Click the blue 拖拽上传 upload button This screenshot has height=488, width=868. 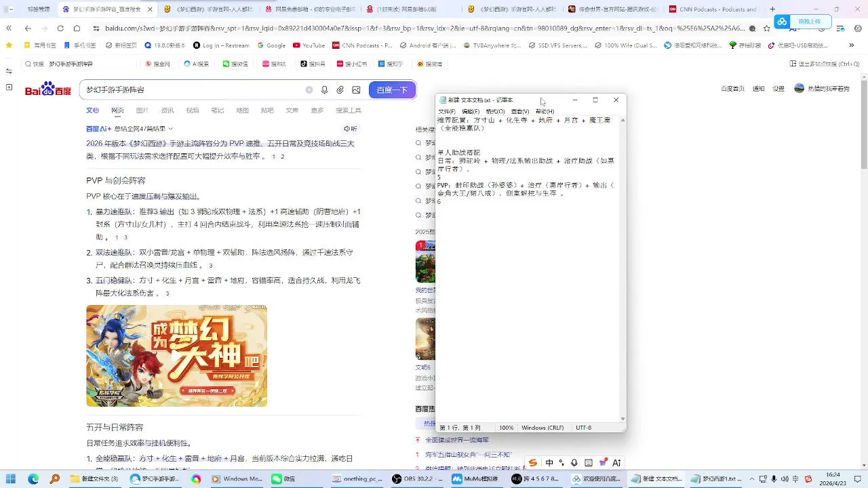click(802, 22)
